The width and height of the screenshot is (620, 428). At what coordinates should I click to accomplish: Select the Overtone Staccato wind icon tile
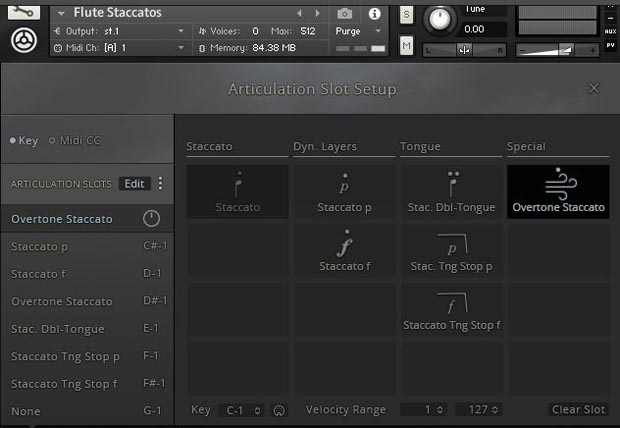point(558,191)
